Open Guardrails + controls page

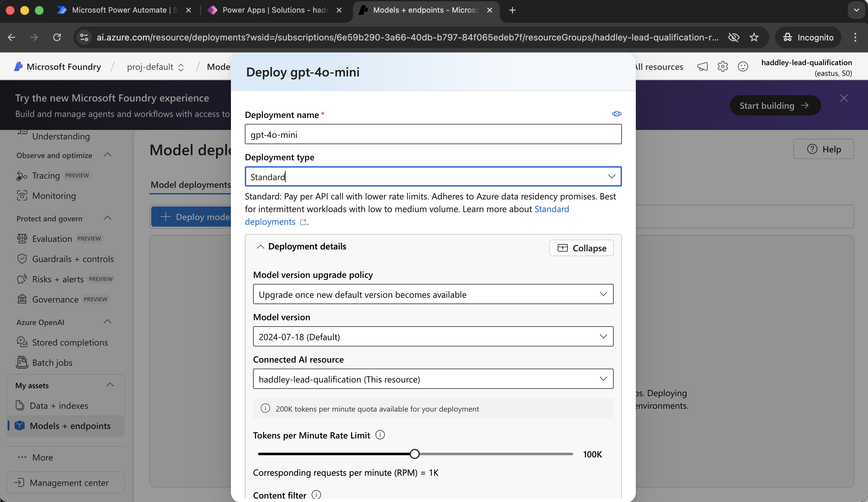[73, 259]
